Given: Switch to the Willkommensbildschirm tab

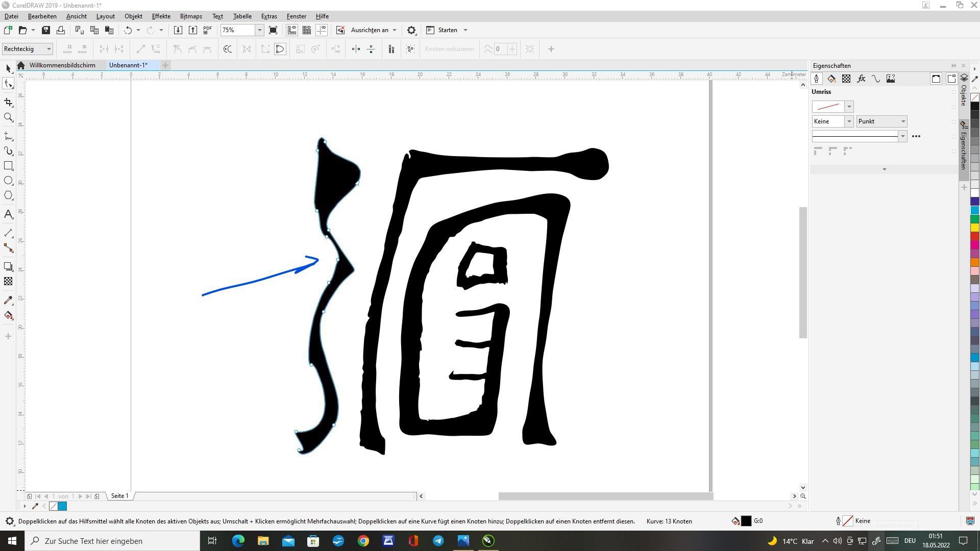Looking at the screenshot, I should (62, 65).
